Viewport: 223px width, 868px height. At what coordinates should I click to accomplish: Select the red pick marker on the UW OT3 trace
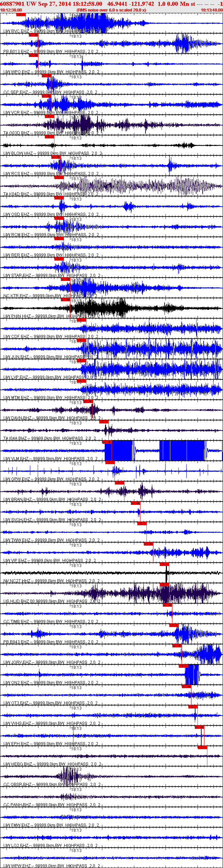point(187,686)
